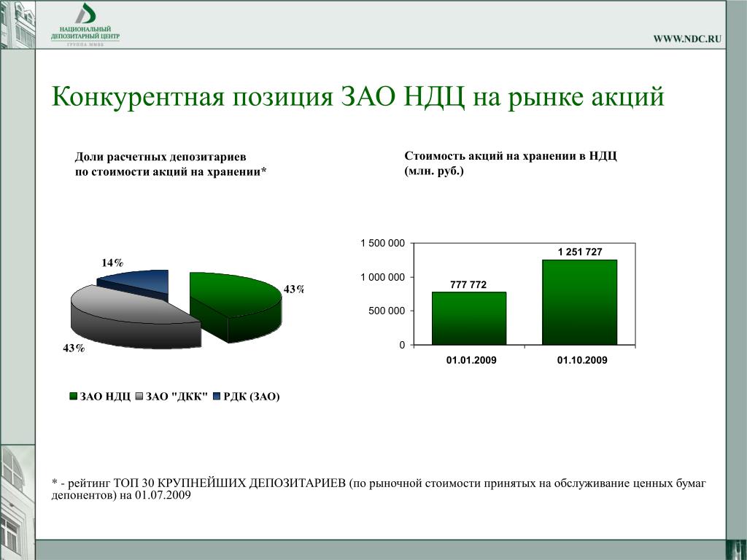Screen dimensions: 747x560
Task: Click the 1 000 000 axis value
Action: [382, 277]
